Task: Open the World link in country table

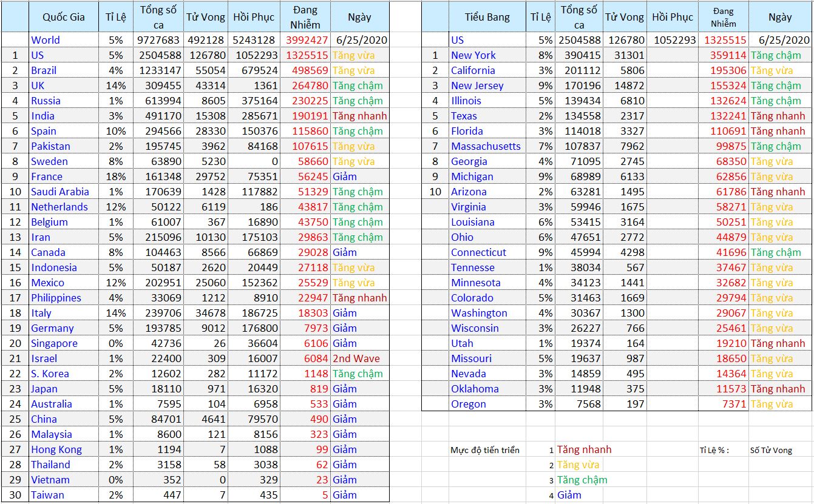Action: click(46, 40)
